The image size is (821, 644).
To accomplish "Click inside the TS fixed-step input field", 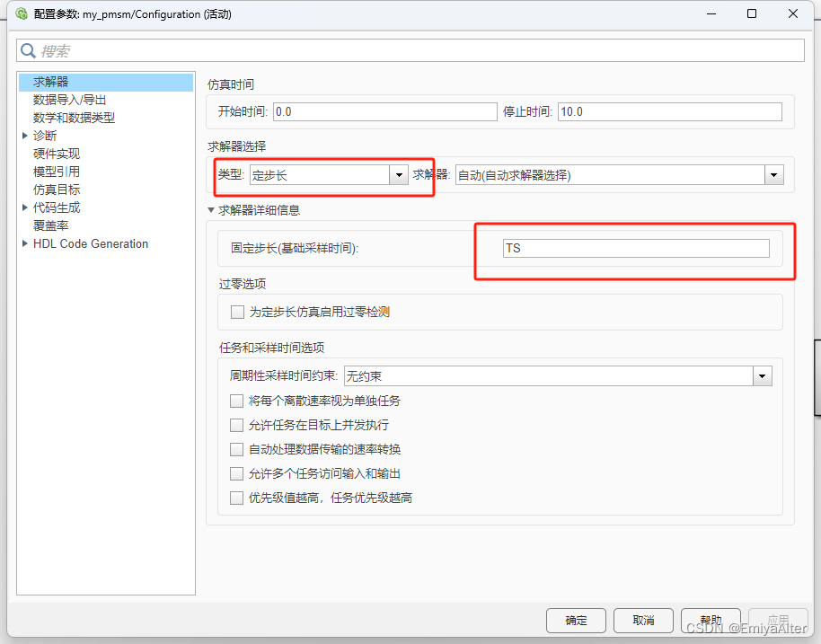I will tap(636, 247).
